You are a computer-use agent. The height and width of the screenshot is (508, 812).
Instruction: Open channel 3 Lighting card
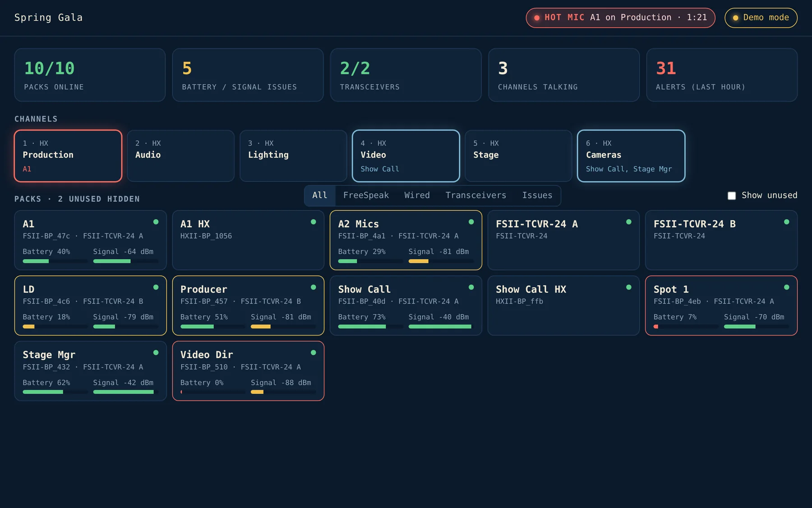coord(293,156)
